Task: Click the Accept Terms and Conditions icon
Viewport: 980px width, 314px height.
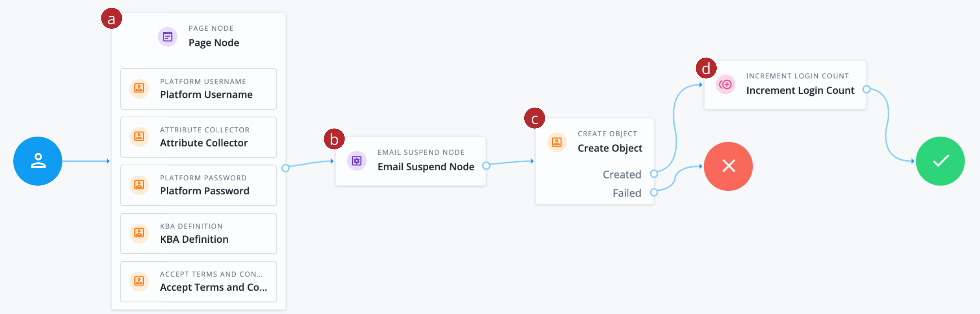Action: coord(139,281)
